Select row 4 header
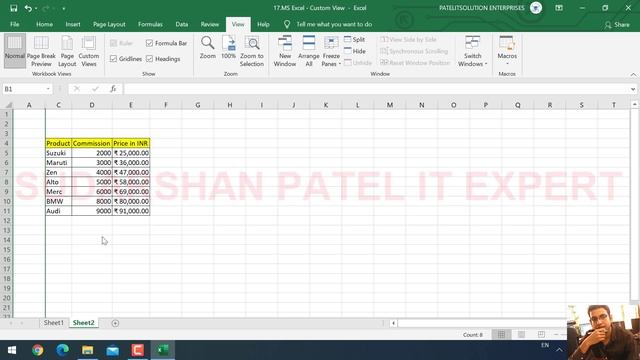This screenshot has height=360, width=640. point(7,143)
